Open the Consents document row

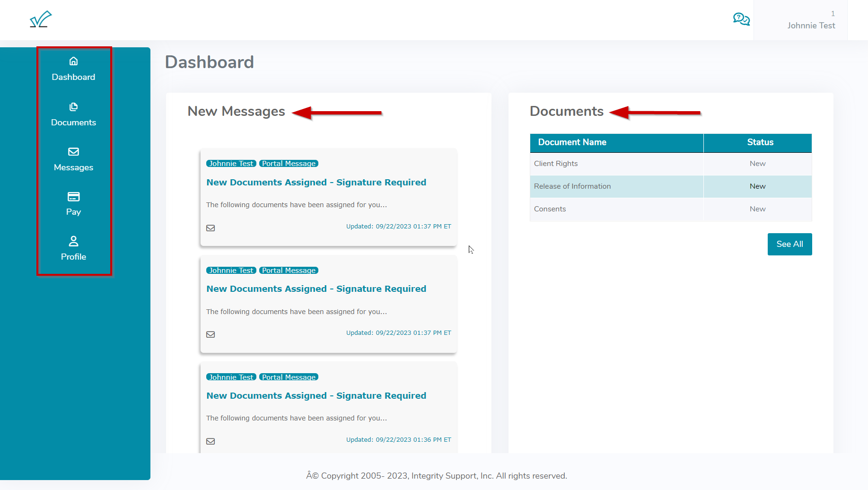click(550, 209)
